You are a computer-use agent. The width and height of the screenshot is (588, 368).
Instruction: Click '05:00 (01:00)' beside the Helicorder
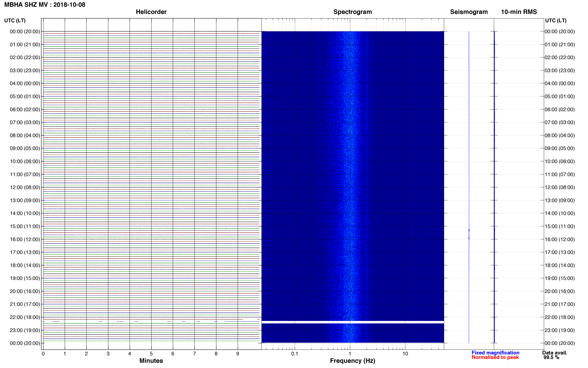(x=25, y=96)
